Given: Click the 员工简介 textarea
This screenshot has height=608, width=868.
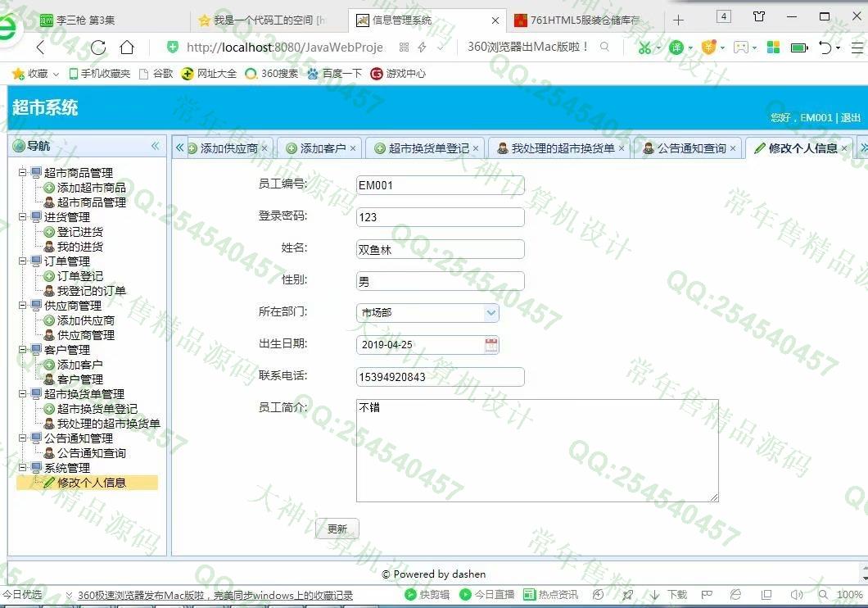Looking at the screenshot, I should (537, 451).
